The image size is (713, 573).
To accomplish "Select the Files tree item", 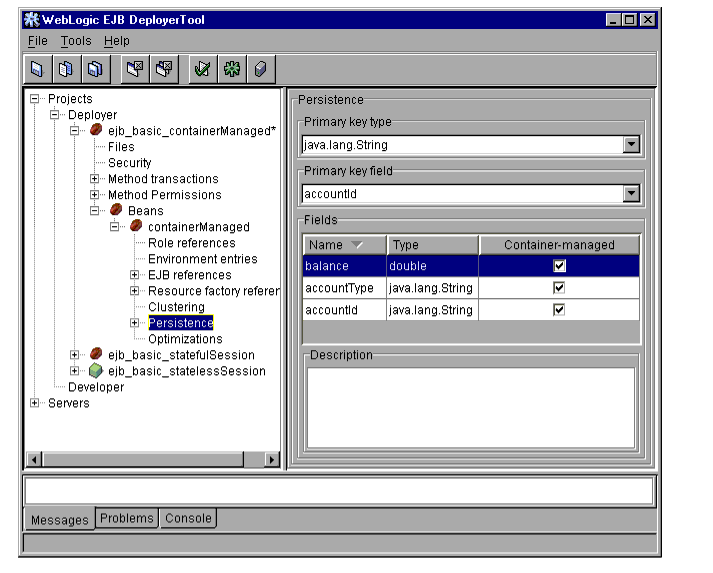I will click(121, 147).
